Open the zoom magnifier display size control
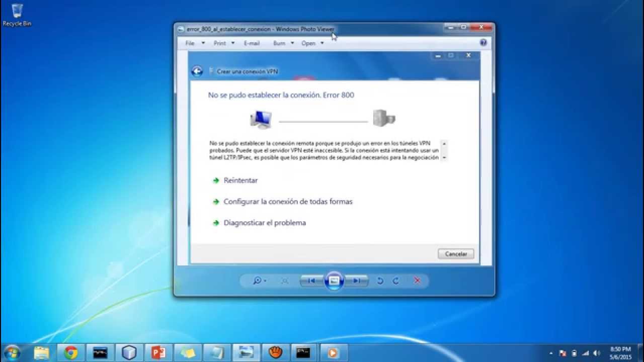This screenshot has width=644, height=362. (x=260, y=281)
